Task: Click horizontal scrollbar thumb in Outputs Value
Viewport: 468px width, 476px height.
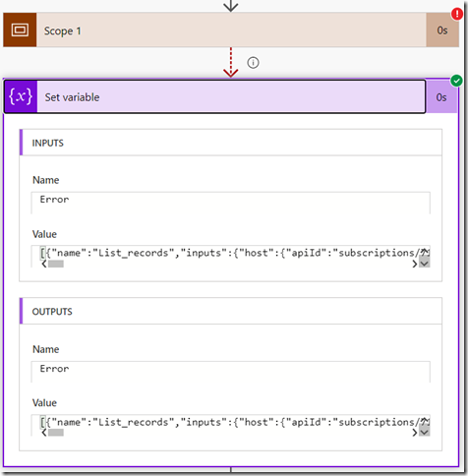Action: (56, 433)
